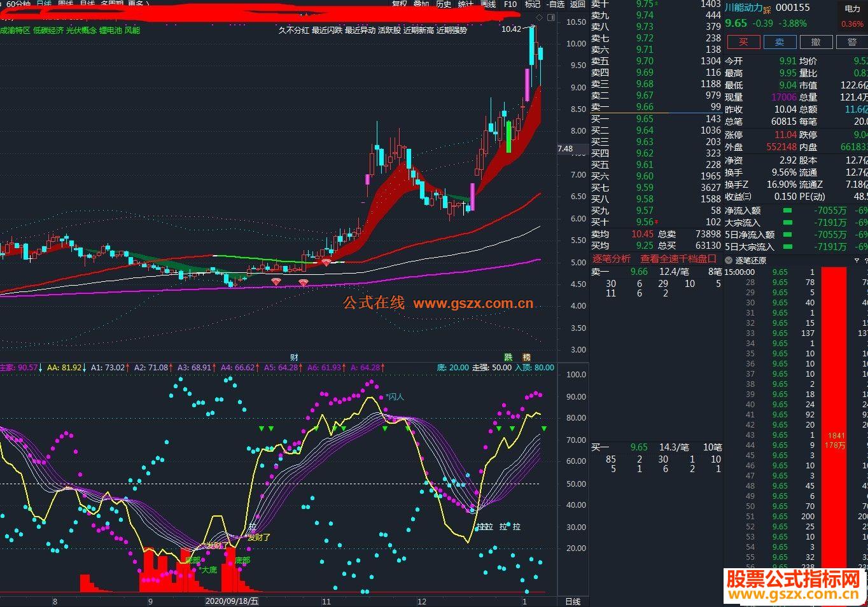Open the 逐笔分析 link

612,259
